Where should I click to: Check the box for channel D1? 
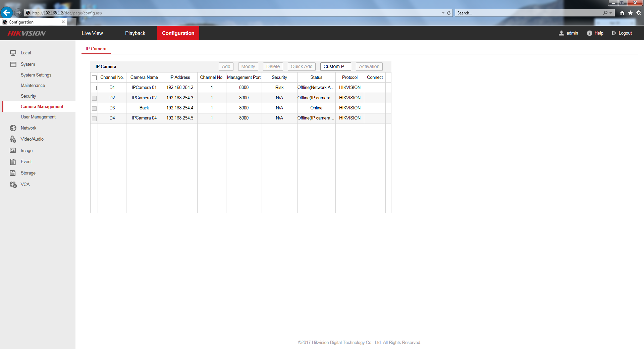tap(94, 88)
